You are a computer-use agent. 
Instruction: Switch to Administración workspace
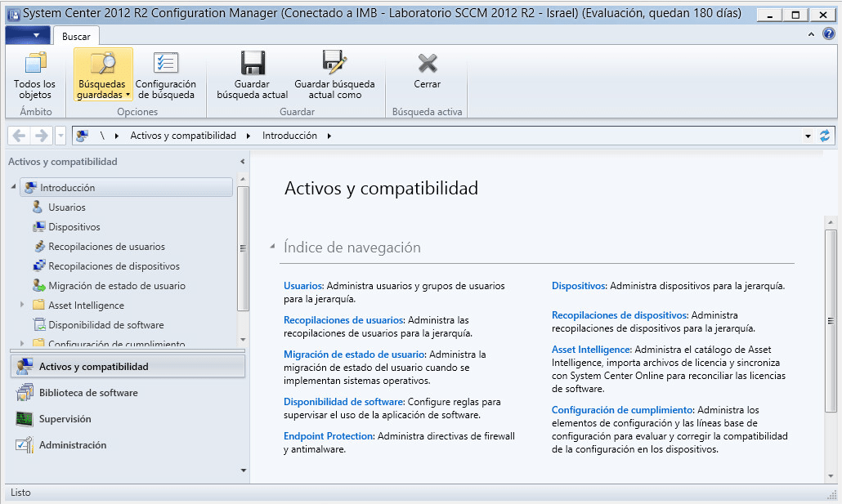[x=73, y=445]
